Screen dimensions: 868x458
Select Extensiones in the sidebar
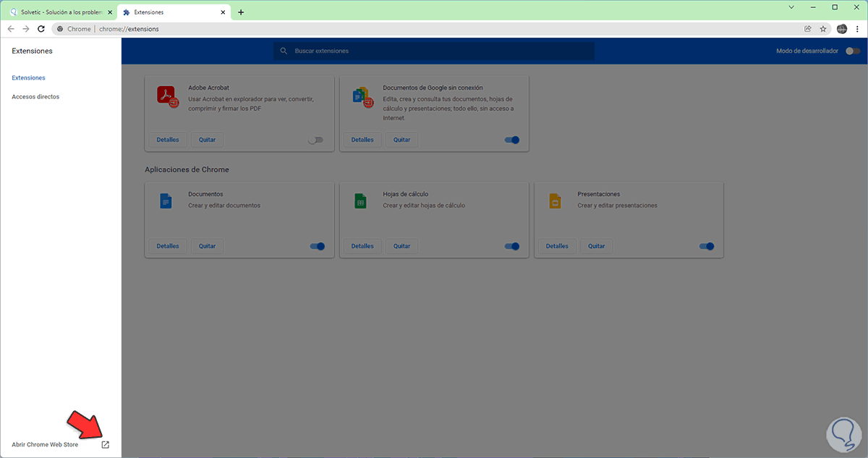(29, 77)
